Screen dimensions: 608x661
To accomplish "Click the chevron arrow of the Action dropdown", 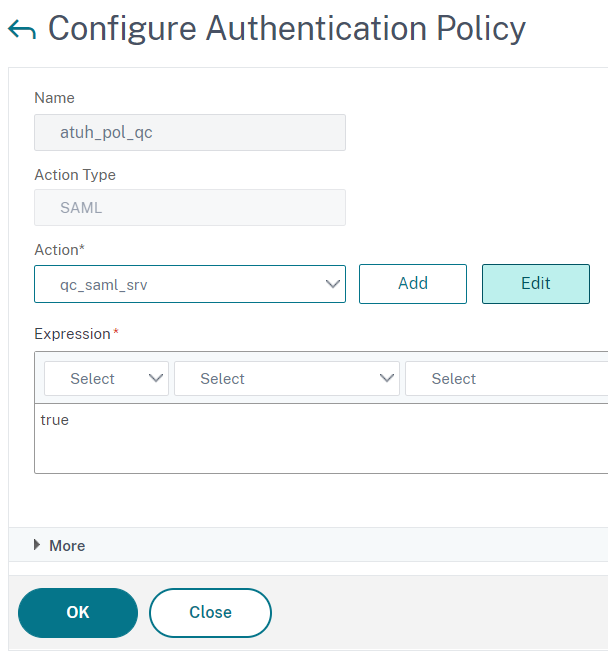I will [x=333, y=284].
